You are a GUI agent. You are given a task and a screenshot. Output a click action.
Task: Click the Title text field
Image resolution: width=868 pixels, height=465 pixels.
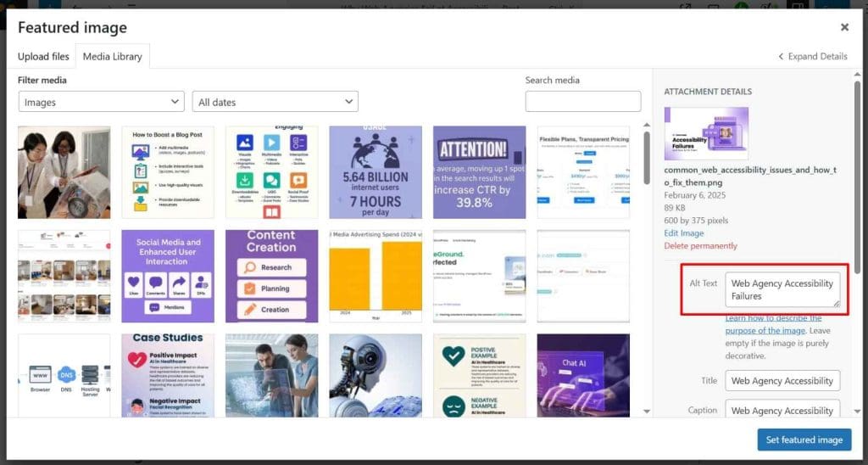pos(782,381)
